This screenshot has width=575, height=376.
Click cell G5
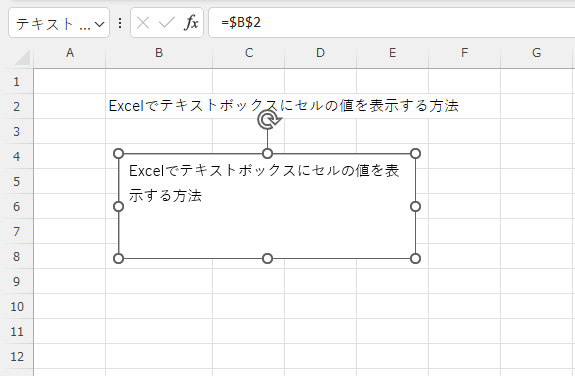(x=536, y=182)
